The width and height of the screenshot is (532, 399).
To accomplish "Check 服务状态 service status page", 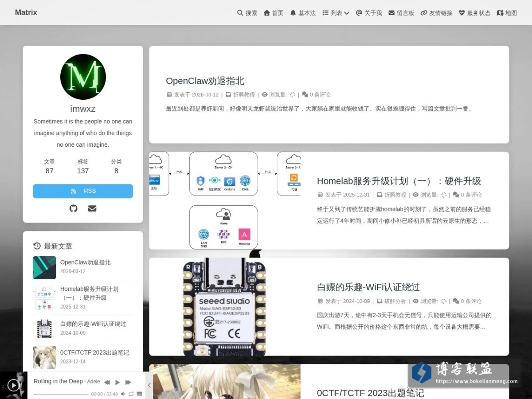I will coord(474,13).
